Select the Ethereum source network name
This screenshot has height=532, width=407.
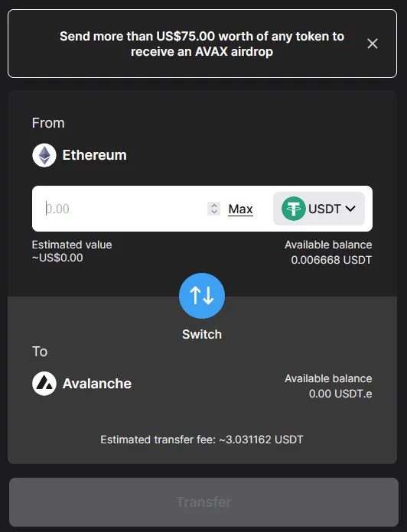point(94,155)
